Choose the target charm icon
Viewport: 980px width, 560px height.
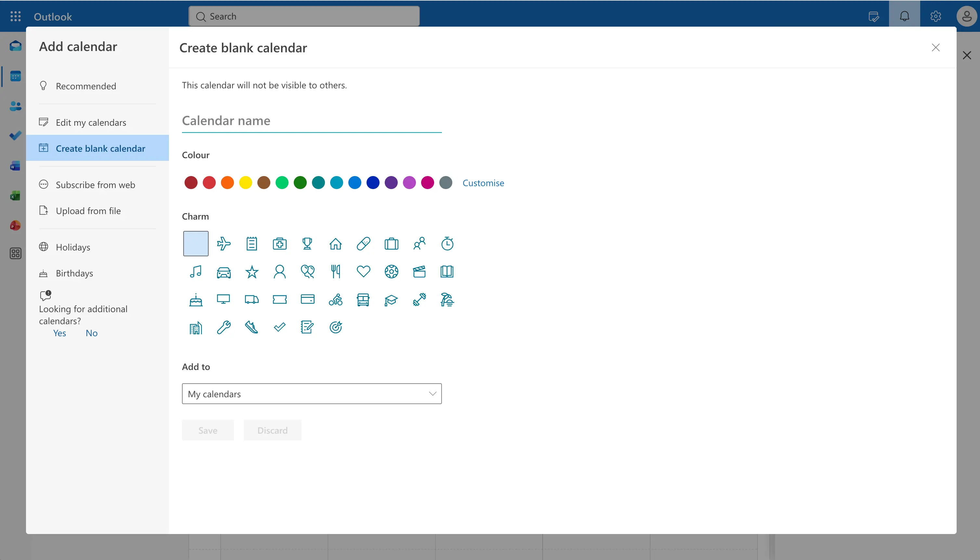[335, 327]
